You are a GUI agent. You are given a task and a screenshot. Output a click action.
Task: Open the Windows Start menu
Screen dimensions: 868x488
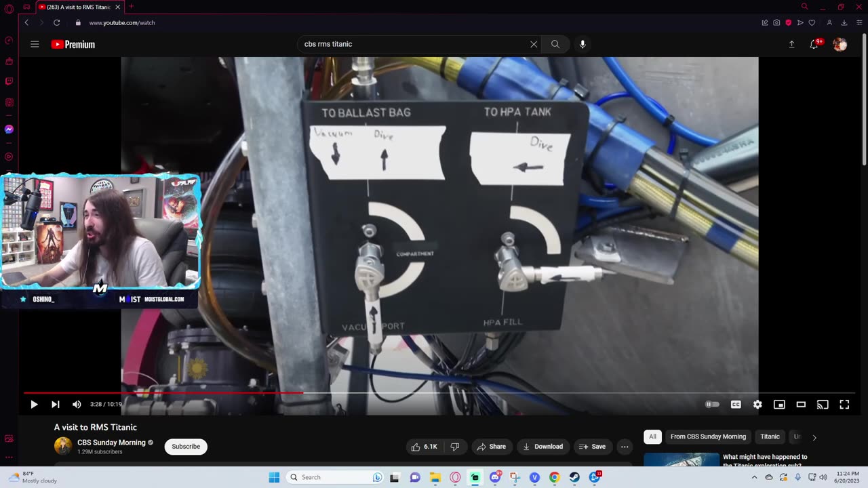point(274,477)
